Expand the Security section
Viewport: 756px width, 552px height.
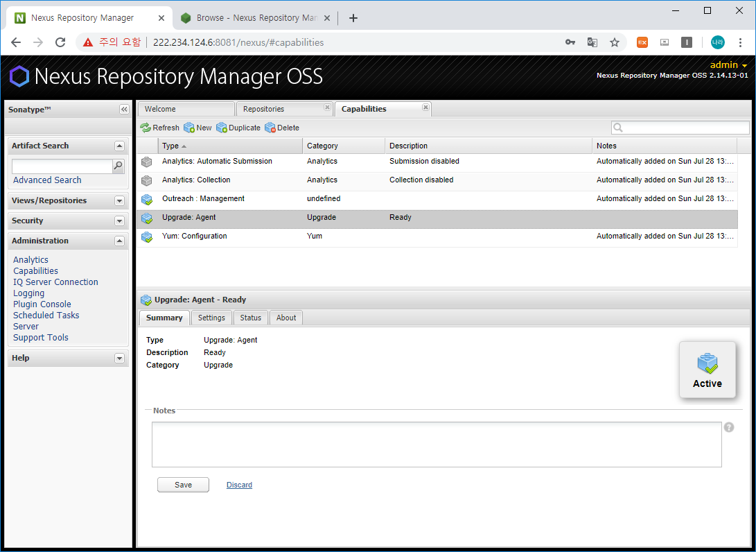pyautogui.click(x=119, y=221)
